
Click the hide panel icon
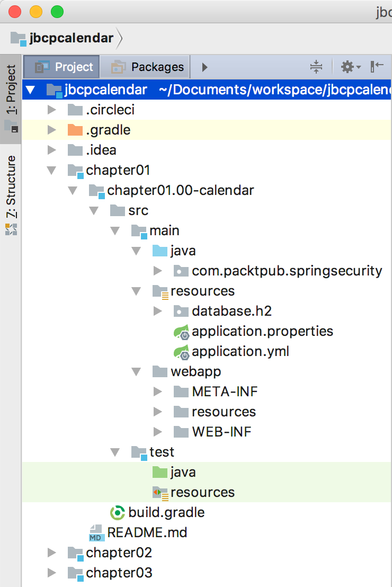377,67
